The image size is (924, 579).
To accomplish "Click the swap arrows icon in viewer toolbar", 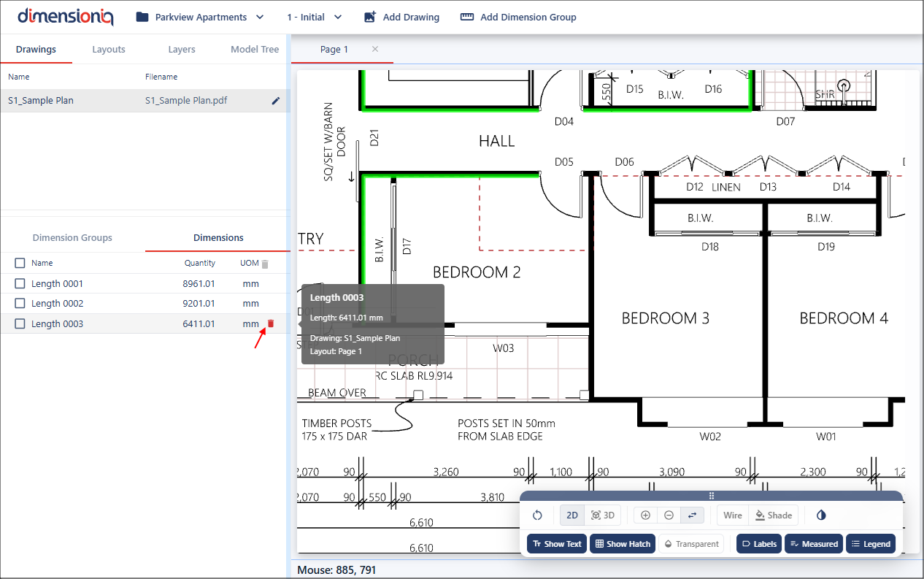I will (x=693, y=515).
